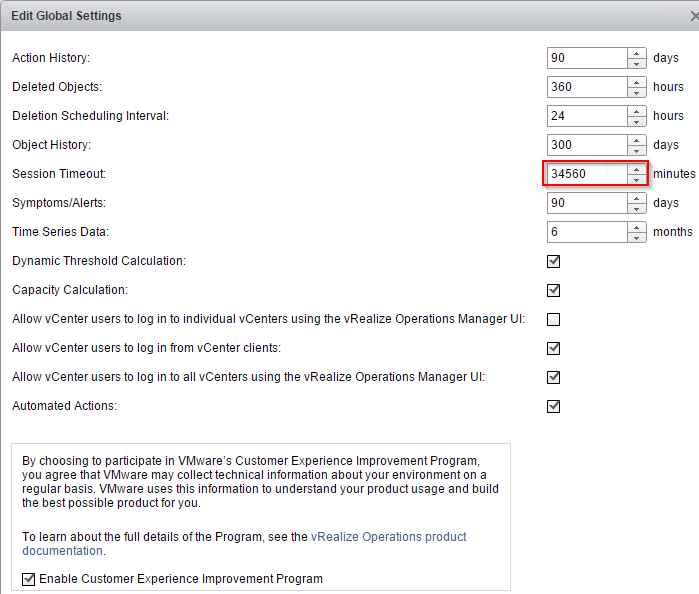
Task: Disable Capacity Calculation checkbox
Action: (553, 290)
